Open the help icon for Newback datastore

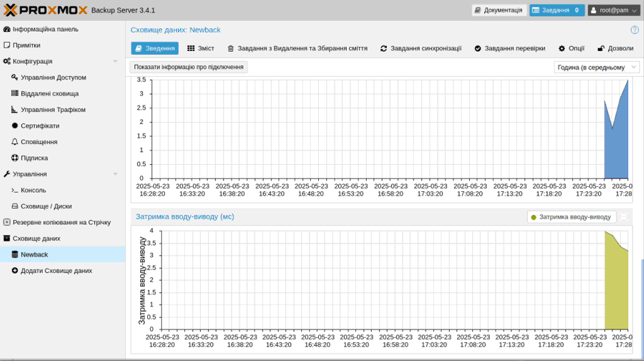pyautogui.click(x=634, y=30)
